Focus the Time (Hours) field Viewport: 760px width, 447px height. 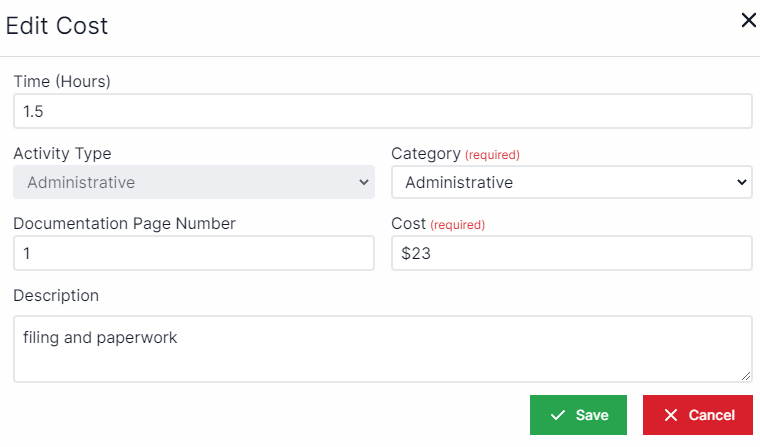(382, 111)
